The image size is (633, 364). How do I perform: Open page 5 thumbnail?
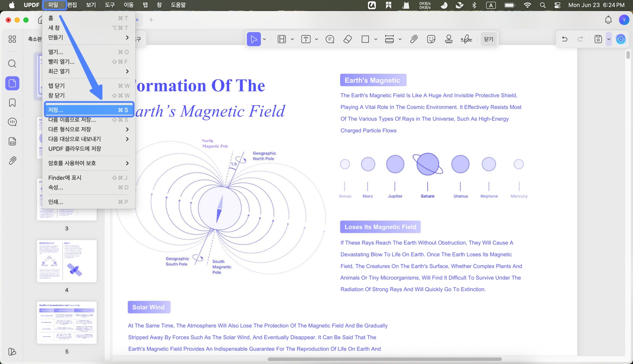click(x=67, y=322)
